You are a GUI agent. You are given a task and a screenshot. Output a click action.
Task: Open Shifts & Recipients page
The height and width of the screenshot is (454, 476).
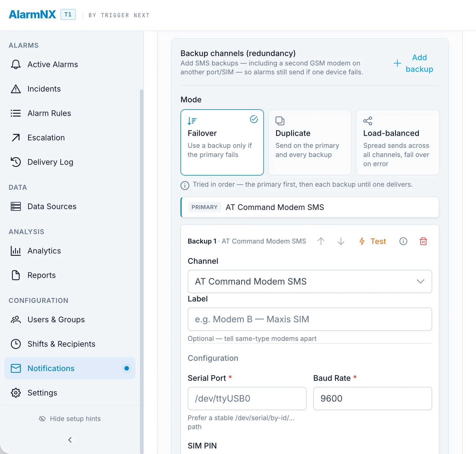pos(70,344)
